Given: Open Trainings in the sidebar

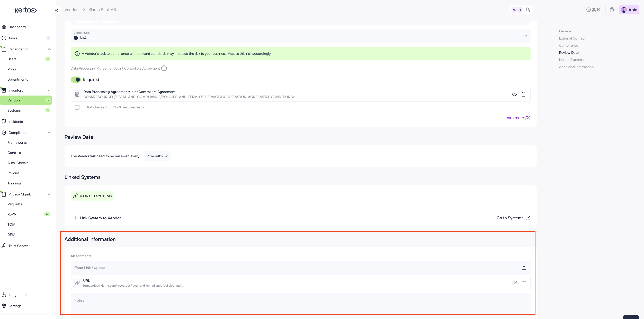Looking at the screenshot, I should 14,183.
